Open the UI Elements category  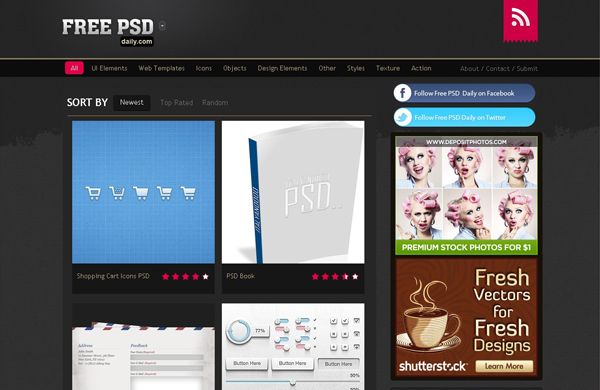click(109, 68)
